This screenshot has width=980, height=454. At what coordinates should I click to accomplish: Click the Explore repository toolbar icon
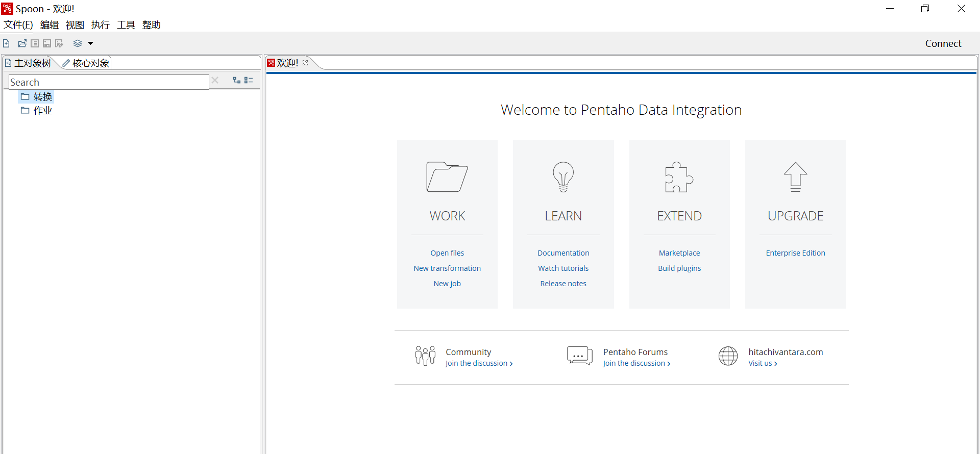coord(35,43)
